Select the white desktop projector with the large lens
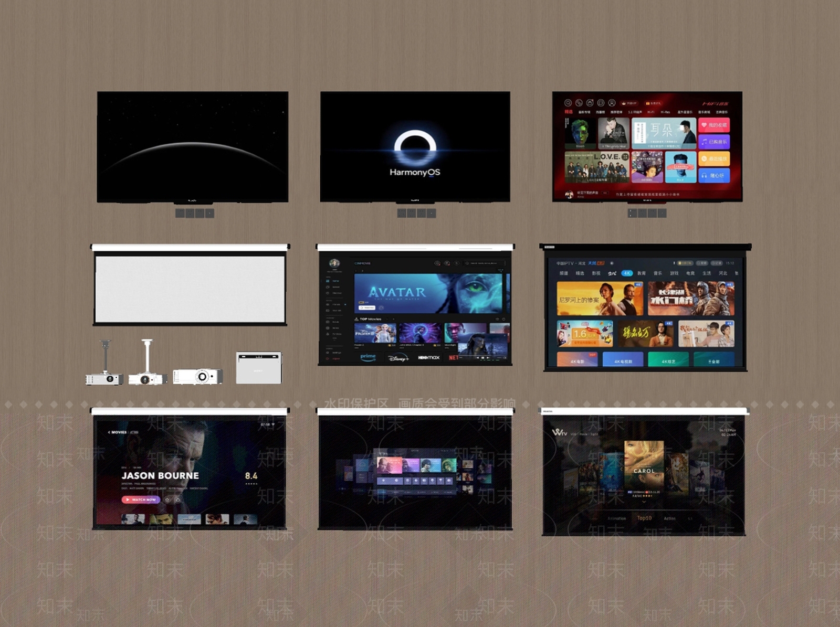The height and width of the screenshot is (627, 840). pyautogui.click(x=198, y=376)
